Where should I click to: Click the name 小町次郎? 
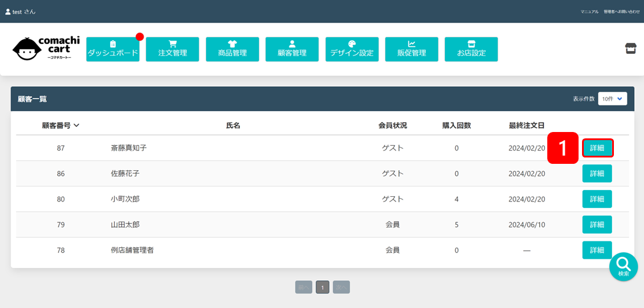[x=125, y=199]
